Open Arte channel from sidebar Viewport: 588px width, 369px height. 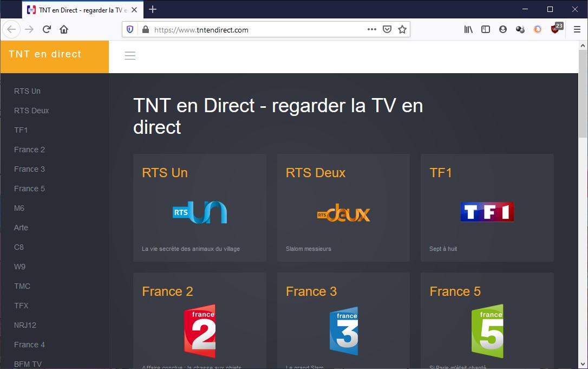[21, 228]
